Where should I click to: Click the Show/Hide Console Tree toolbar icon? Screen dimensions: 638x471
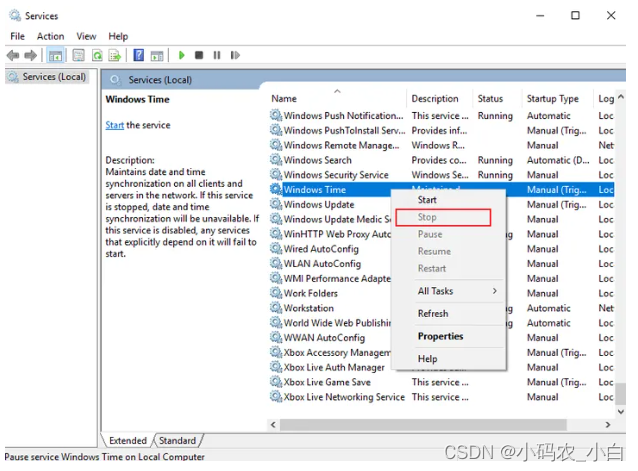point(56,55)
